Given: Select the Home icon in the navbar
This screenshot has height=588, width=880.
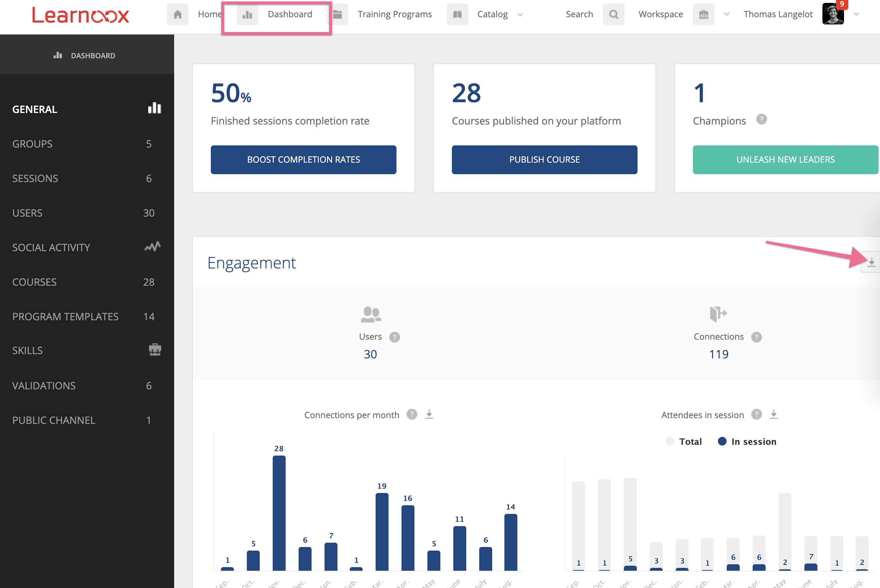Looking at the screenshot, I should 177,14.
